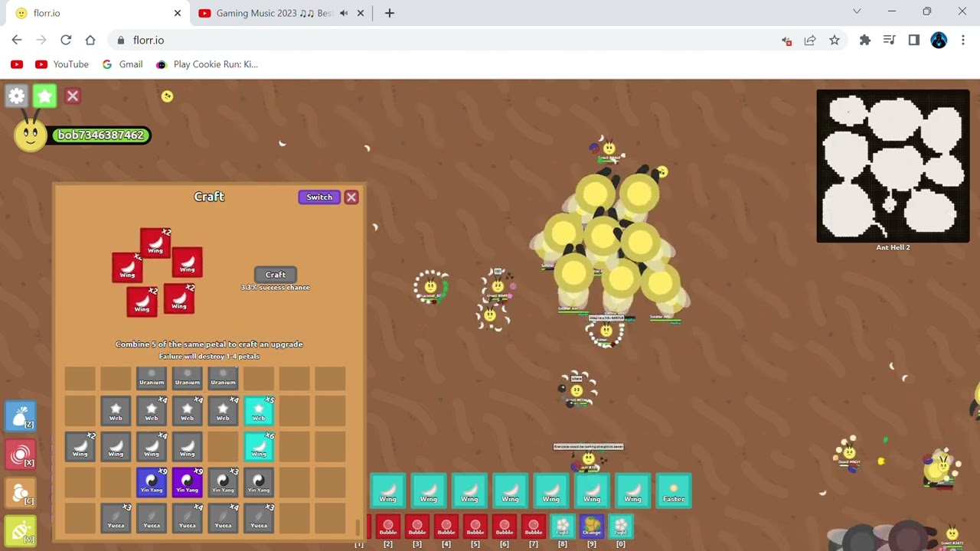Click the Bubble petal in slot [5]
Image resolution: width=980 pixels, height=551 pixels.
click(x=475, y=527)
